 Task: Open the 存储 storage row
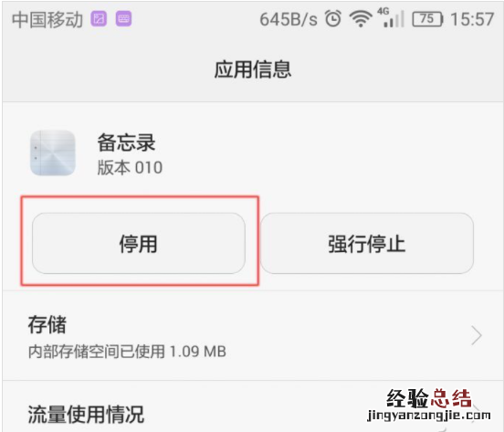(x=252, y=335)
